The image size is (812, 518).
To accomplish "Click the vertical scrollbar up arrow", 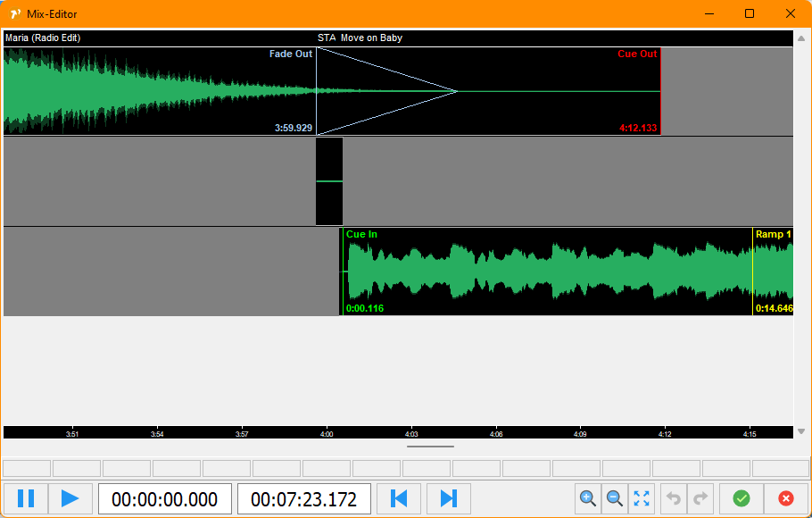I will click(x=801, y=38).
